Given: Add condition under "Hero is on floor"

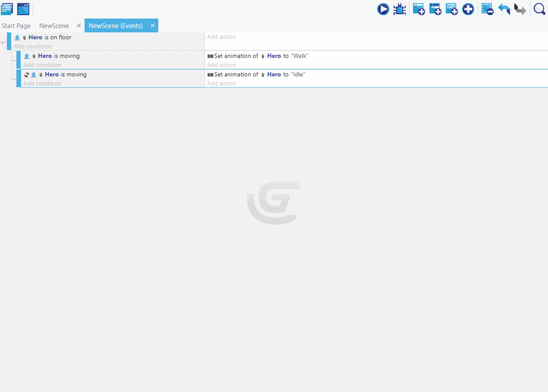Looking at the screenshot, I should click(33, 47).
